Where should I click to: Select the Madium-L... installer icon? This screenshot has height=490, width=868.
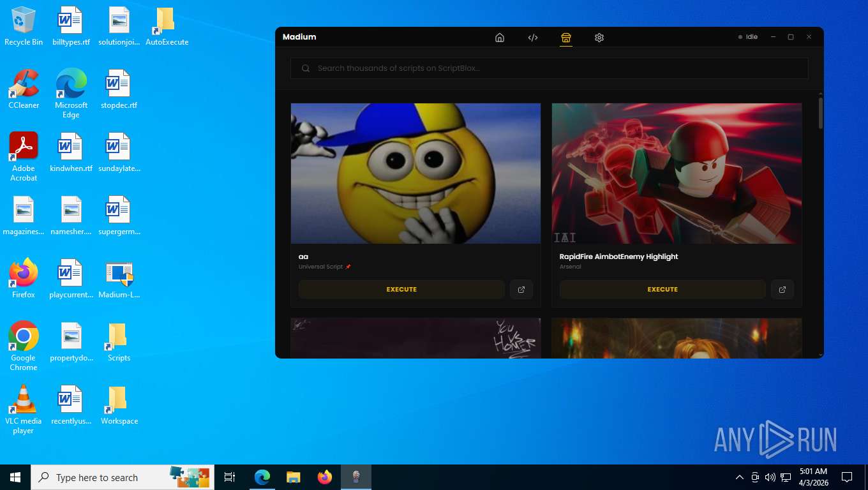(x=119, y=279)
